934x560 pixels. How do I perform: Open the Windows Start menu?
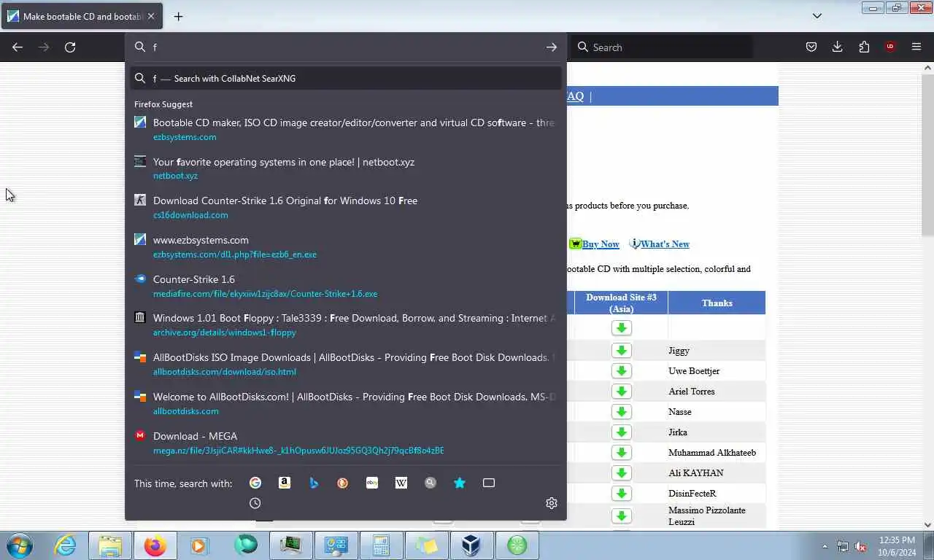click(18, 545)
